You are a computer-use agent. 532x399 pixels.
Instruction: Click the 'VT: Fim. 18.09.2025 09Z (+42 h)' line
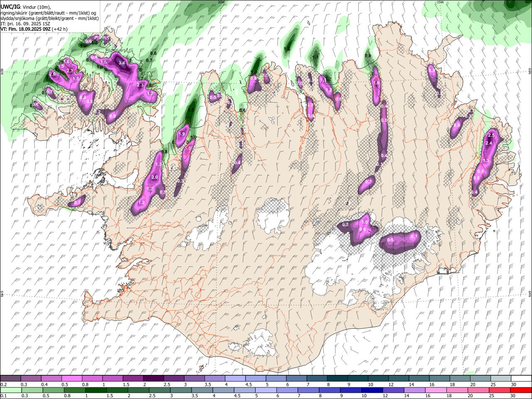[34, 29]
